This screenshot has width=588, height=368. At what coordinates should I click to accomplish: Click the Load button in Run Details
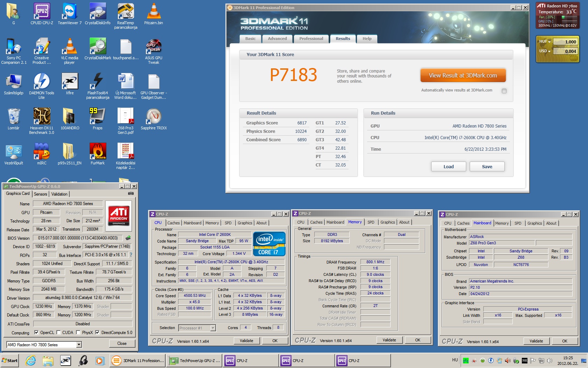(448, 166)
